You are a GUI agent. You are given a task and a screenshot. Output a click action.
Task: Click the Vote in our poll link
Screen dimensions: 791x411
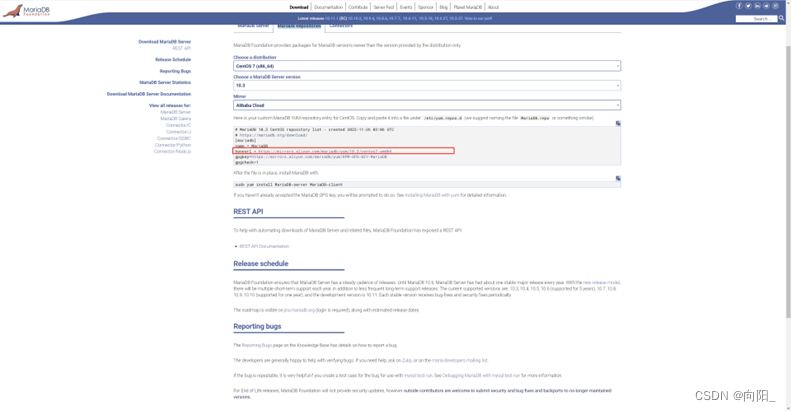[478, 19]
